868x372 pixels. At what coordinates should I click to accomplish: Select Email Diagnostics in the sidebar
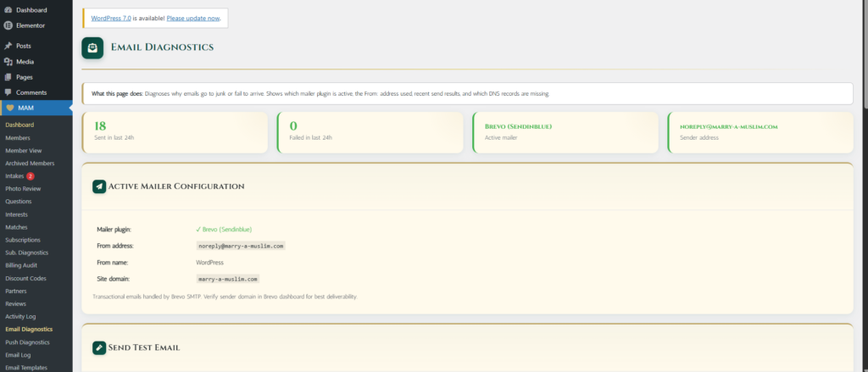[29, 330]
